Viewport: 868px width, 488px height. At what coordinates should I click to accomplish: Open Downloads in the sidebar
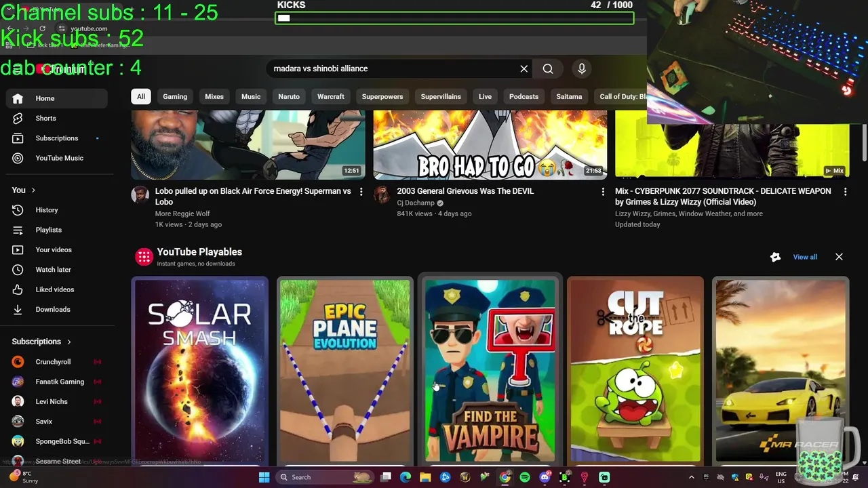pos(57,309)
